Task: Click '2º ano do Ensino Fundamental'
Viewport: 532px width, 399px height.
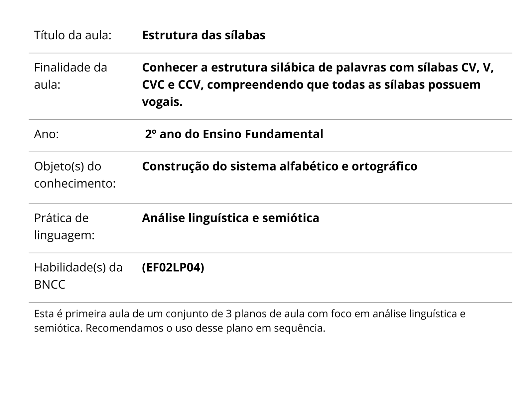Action: tap(234, 134)
